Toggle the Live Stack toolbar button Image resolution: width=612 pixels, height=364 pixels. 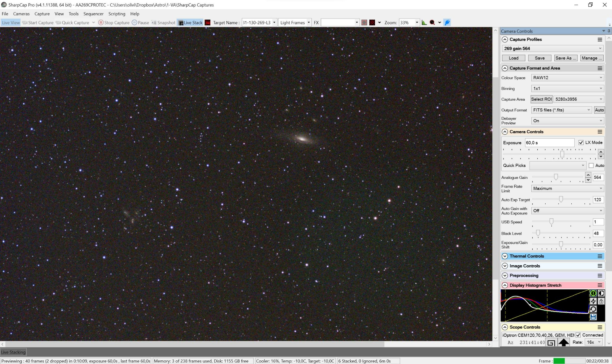(x=190, y=23)
